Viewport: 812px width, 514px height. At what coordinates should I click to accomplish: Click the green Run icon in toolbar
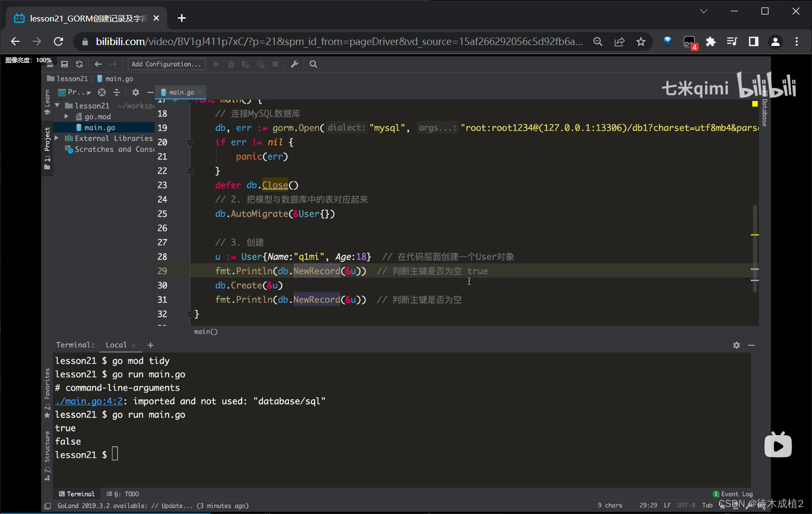point(216,64)
